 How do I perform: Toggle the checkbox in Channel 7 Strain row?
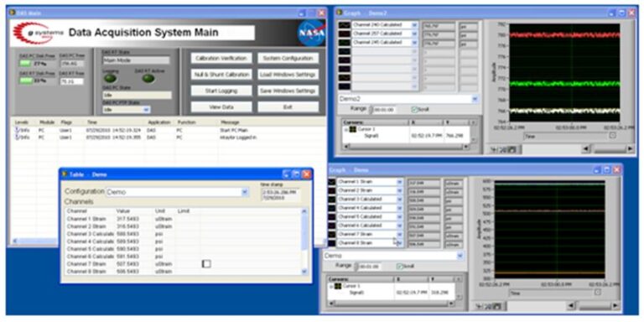point(206,263)
